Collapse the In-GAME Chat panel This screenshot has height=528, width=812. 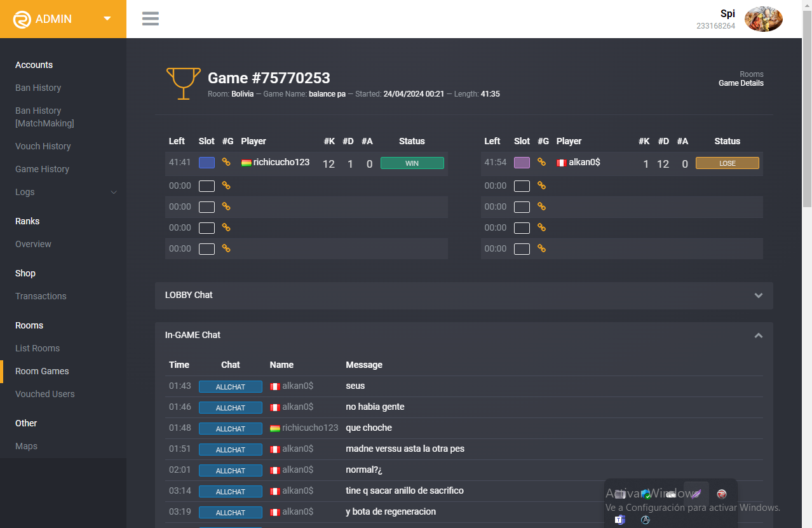(758, 335)
